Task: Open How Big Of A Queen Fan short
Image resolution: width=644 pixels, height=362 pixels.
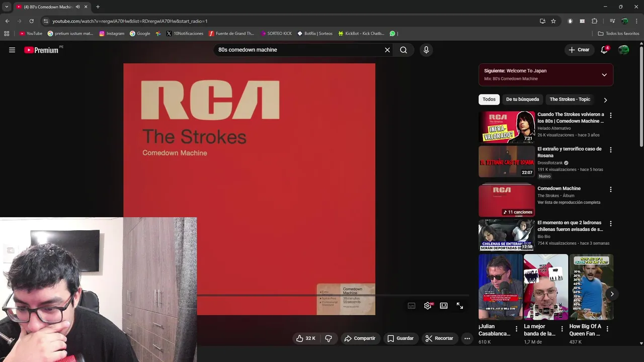Action: tap(591, 287)
